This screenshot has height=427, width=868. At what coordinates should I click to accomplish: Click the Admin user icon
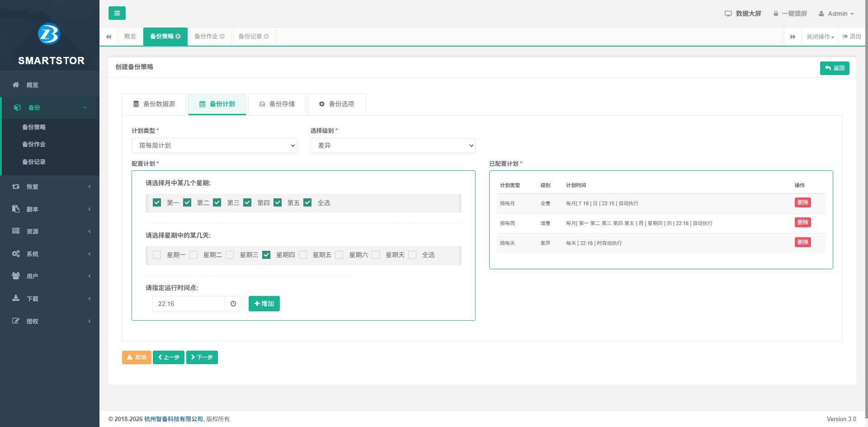tap(821, 14)
